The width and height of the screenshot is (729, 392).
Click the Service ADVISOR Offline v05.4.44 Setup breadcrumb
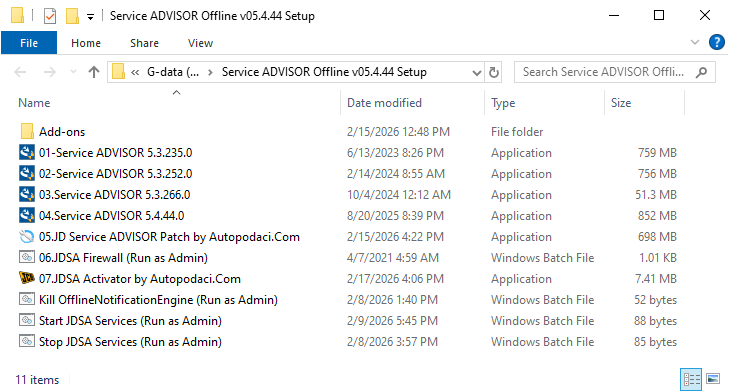click(324, 72)
